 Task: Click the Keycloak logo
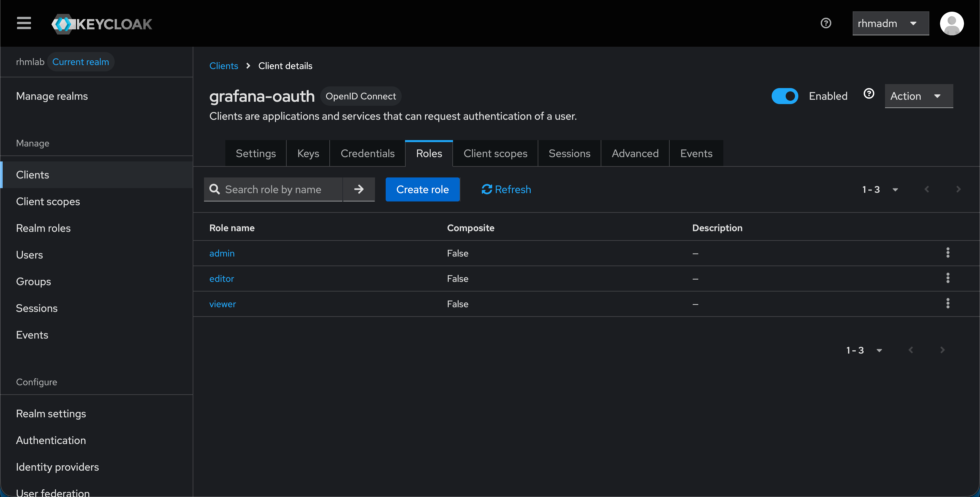[101, 23]
